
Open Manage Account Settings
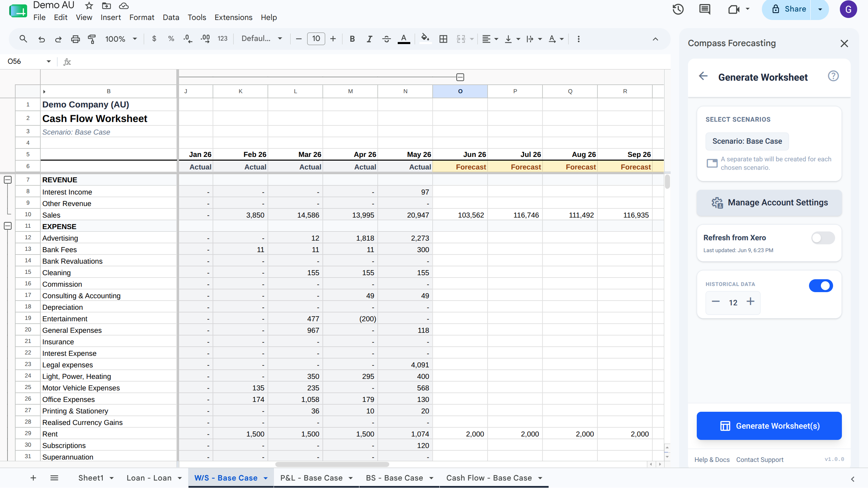[x=769, y=203]
